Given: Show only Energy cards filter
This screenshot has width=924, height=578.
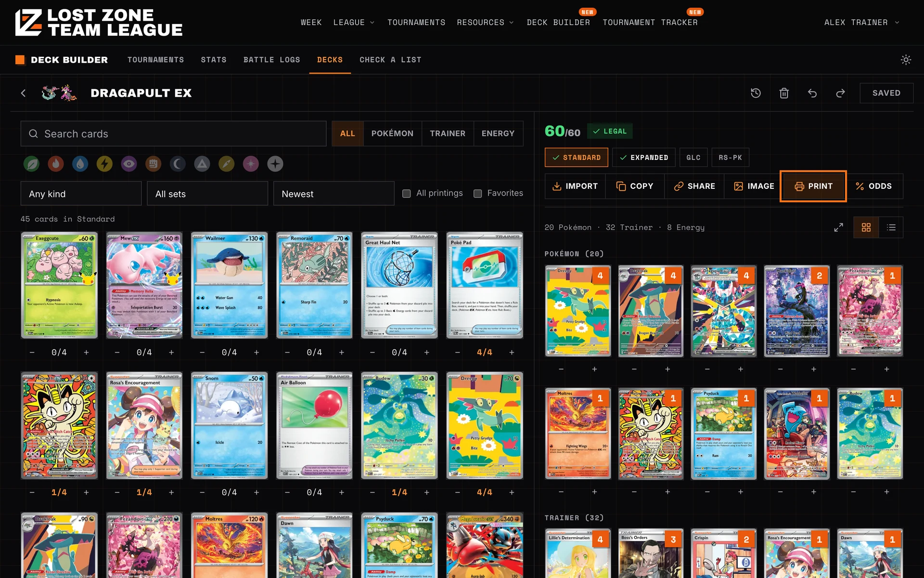Looking at the screenshot, I should [x=498, y=133].
